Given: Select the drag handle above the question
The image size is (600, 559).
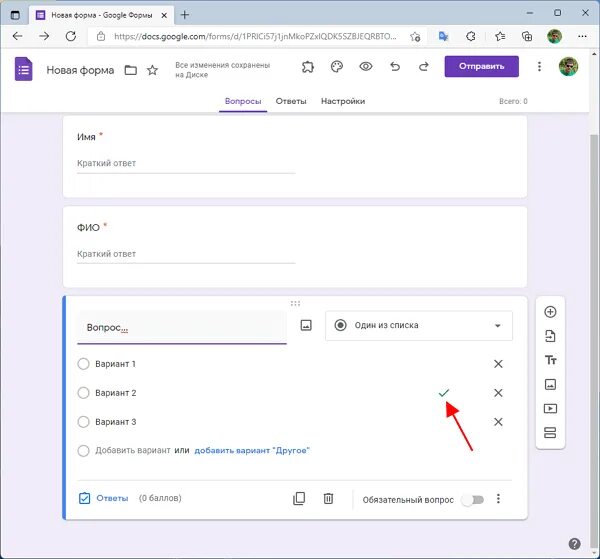Looking at the screenshot, I should pyautogui.click(x=295, y=303).
